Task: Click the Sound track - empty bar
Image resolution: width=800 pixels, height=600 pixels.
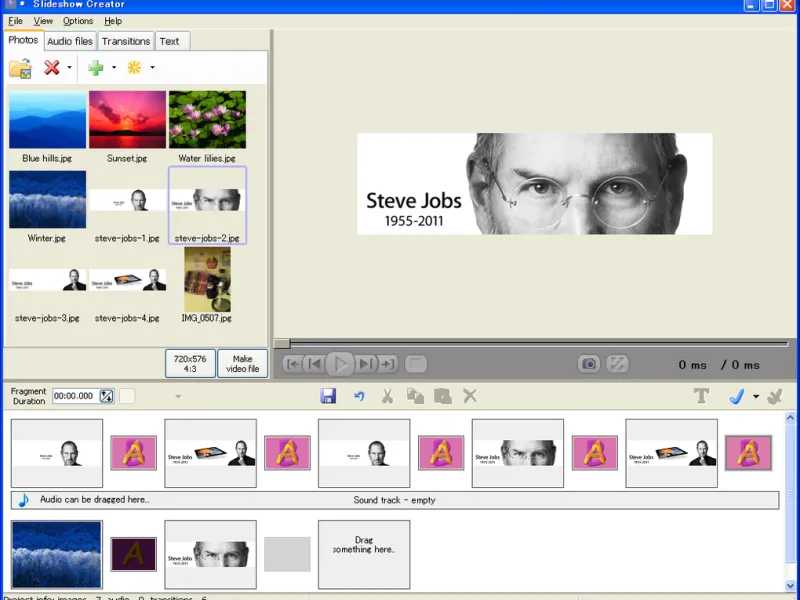Action: [394, 500]
